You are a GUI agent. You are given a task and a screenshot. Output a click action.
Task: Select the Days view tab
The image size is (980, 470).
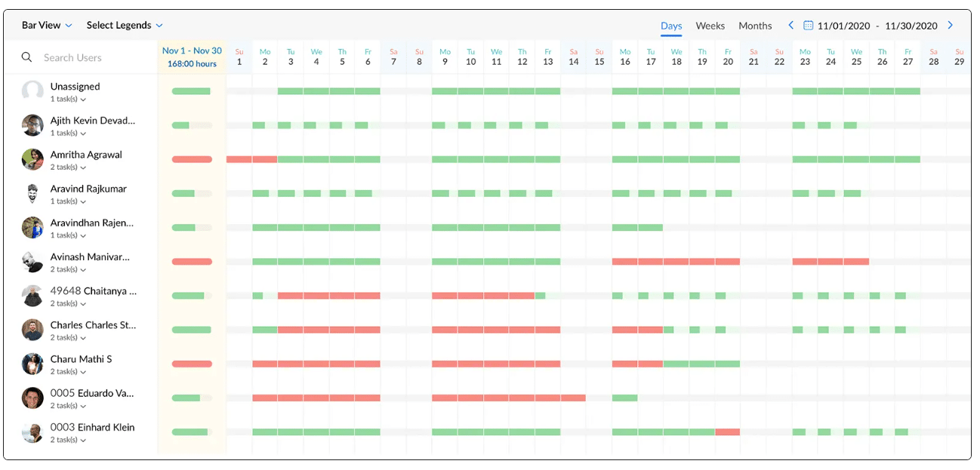pyautogui.click(x=671, y=26)
